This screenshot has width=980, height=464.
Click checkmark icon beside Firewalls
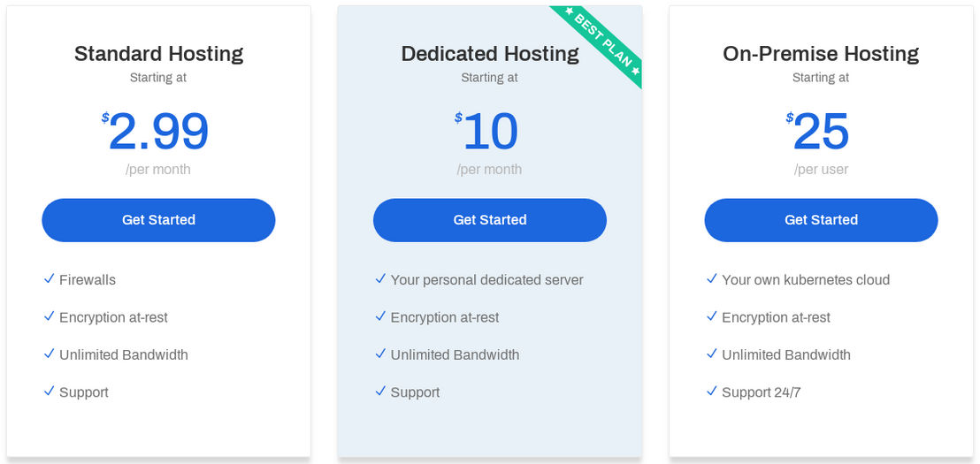[50, 278]
